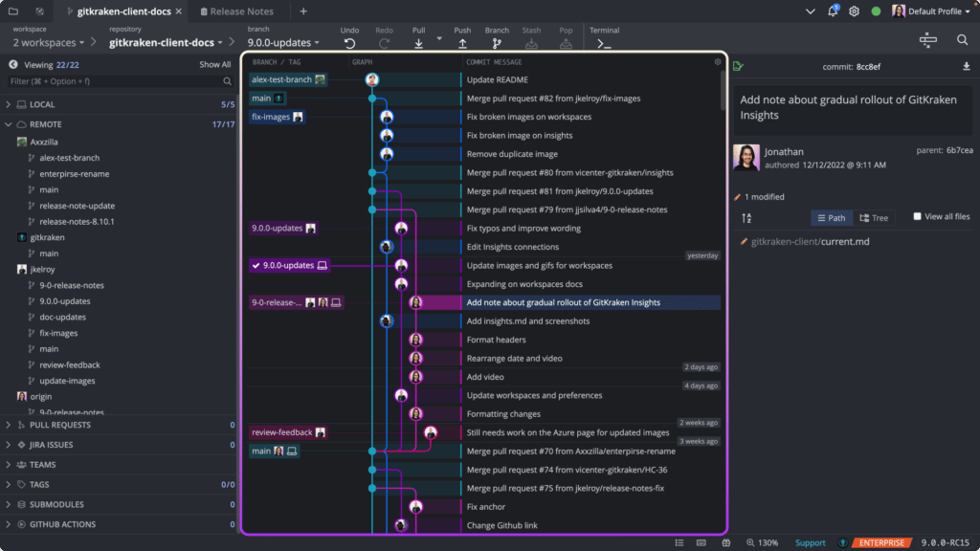Open Preferences with the gear icon
This screenshot has width=980, height=551.
click(855, 9)
